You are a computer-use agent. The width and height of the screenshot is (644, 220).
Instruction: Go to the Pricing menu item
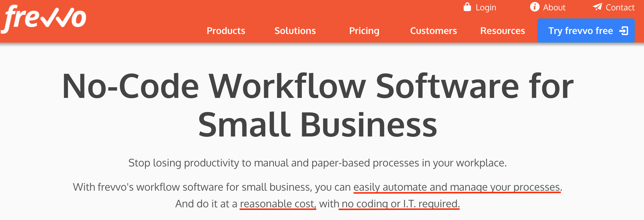click(x=364, y=31)
